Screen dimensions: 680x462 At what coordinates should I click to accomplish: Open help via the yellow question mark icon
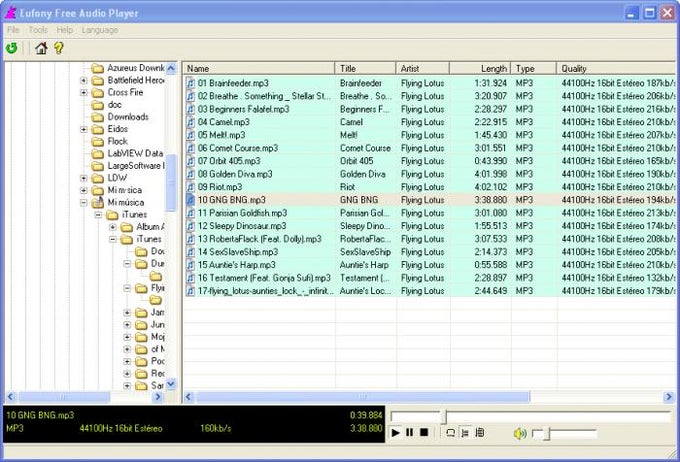click(58, 47)
